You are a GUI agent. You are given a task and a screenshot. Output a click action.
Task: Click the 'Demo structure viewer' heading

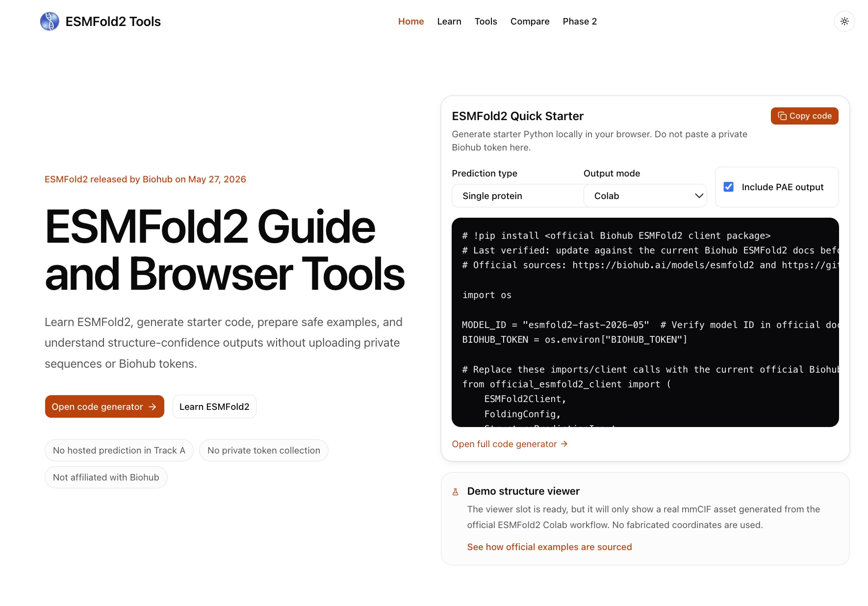523,491
